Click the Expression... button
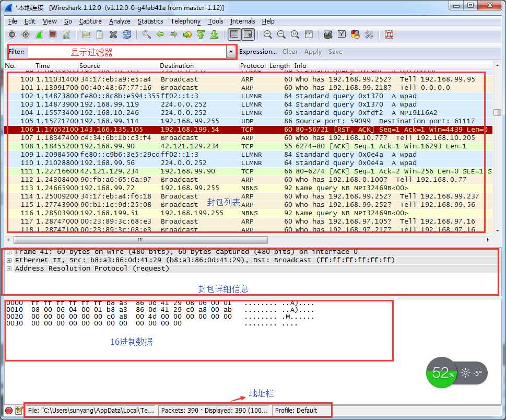The image size is (506, 420). pos(258,52)
